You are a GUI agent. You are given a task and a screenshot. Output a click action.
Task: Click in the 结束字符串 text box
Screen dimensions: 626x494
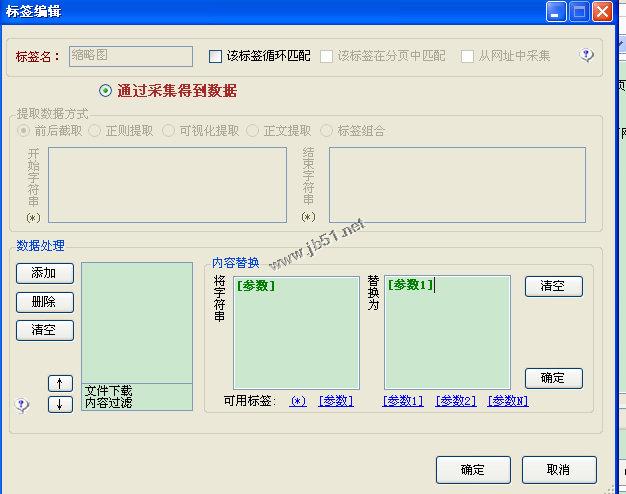point(457,185)
